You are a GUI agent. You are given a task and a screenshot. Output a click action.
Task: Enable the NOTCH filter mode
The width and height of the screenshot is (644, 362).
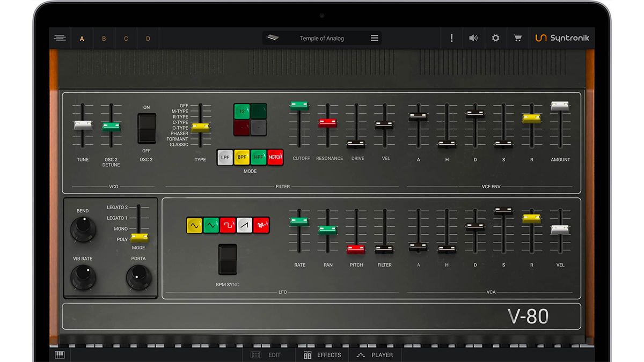pyautogui.click(x=275, y=157)
